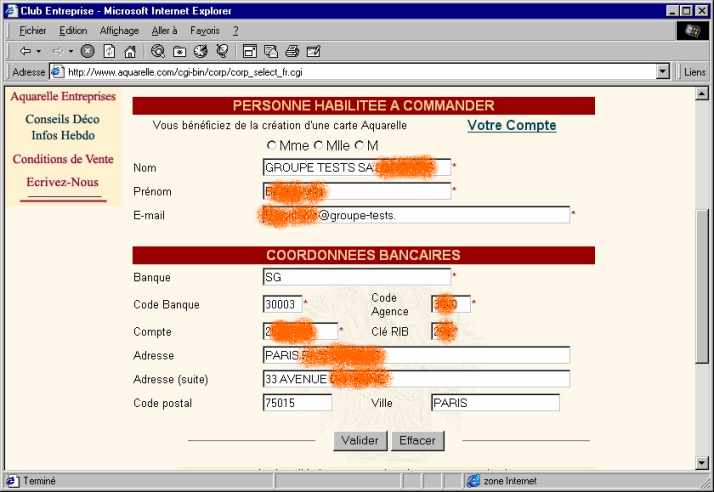Click the browser URL address field

coord(360,72)
